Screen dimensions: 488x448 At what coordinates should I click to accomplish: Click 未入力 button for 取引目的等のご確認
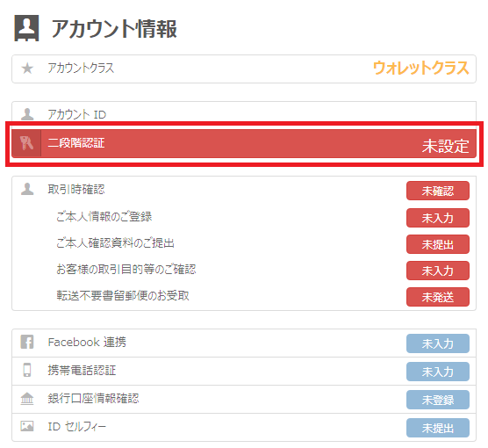coord(438,271)
